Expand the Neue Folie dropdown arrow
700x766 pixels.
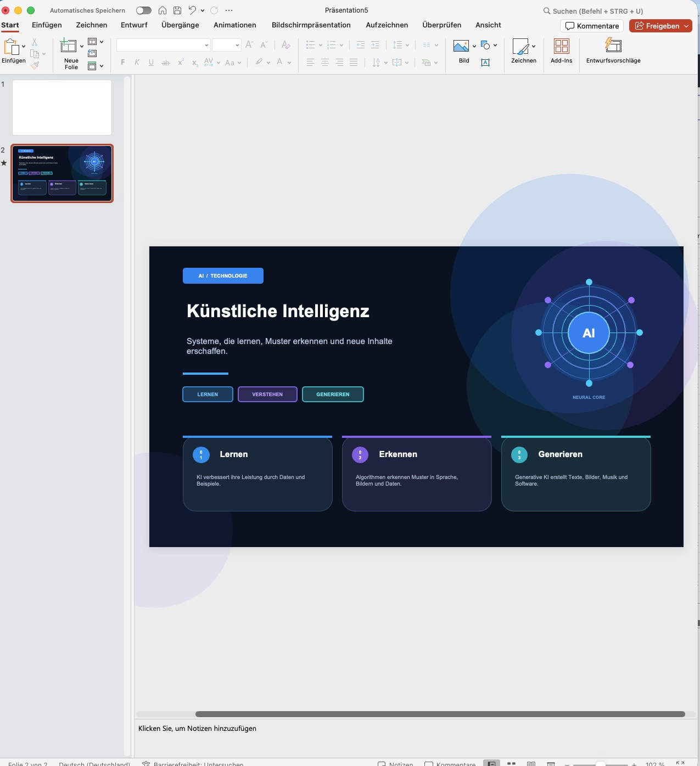(x=82, y=46)
